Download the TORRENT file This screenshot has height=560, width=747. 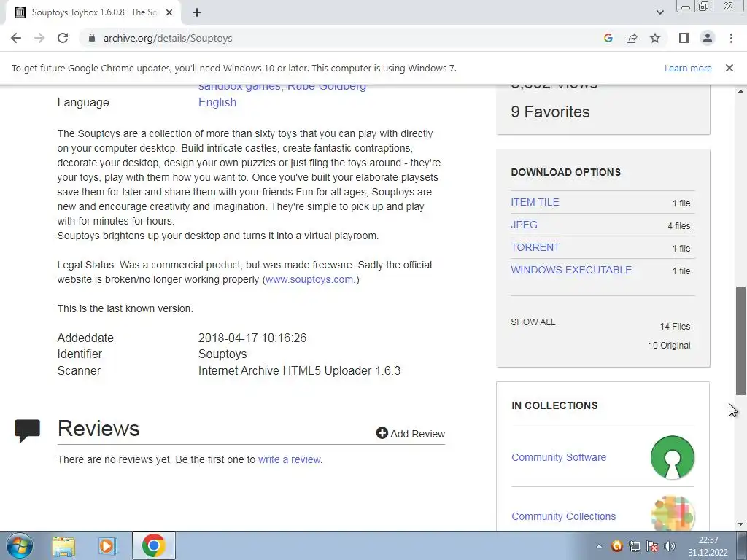535,247
